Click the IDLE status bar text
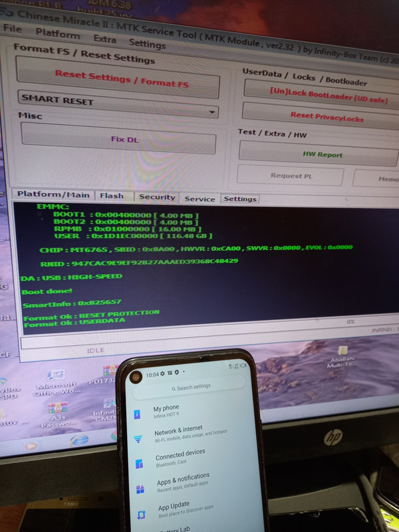 point(95,350)
